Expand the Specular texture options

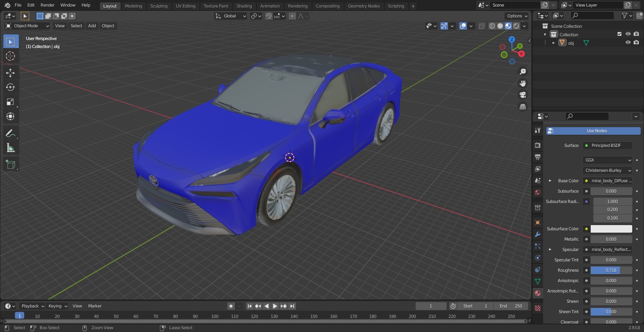(550, 250)
